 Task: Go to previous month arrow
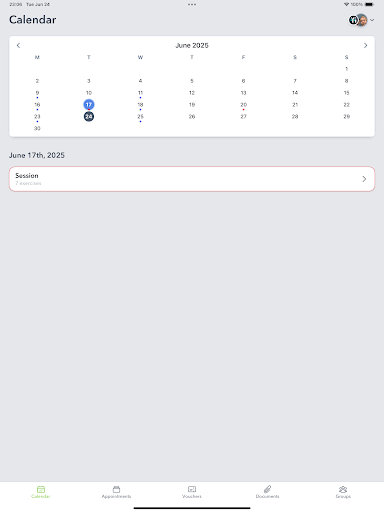18,45
